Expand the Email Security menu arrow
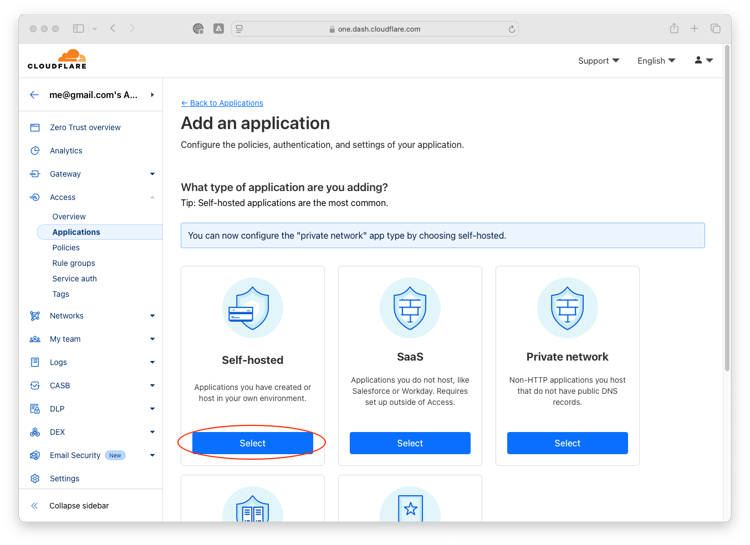Image resolution: width=750 pixels, height=545 pixels. click(x=152, y=455)
